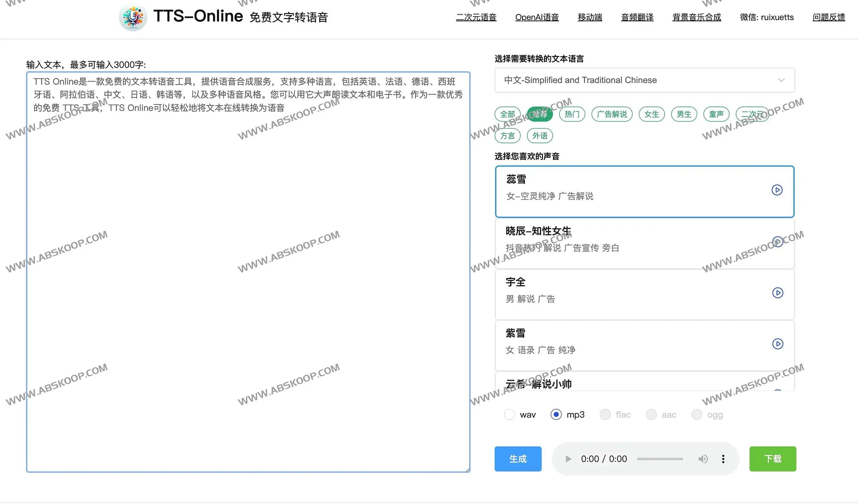The image size is (858, 504).
Task: Choose mp3 output format
Action: tap(556, 415)
